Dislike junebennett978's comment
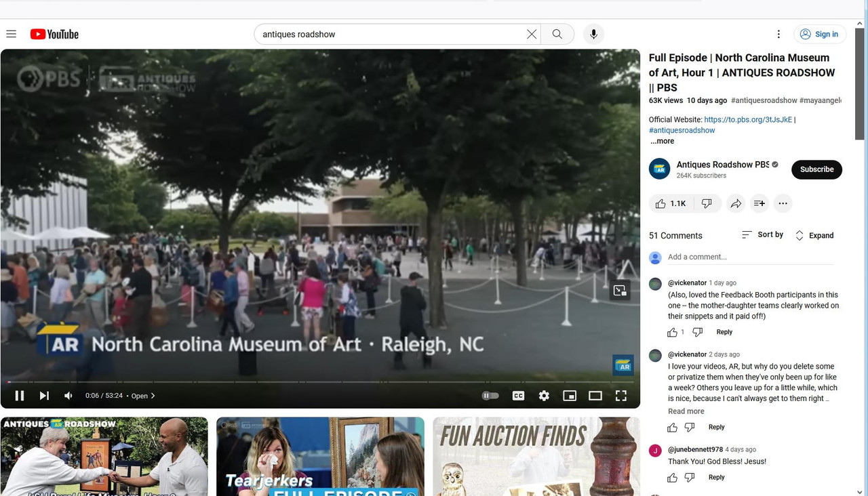This screenshot has width=868, height=496. pyautogui.click(x=690, y=477)
